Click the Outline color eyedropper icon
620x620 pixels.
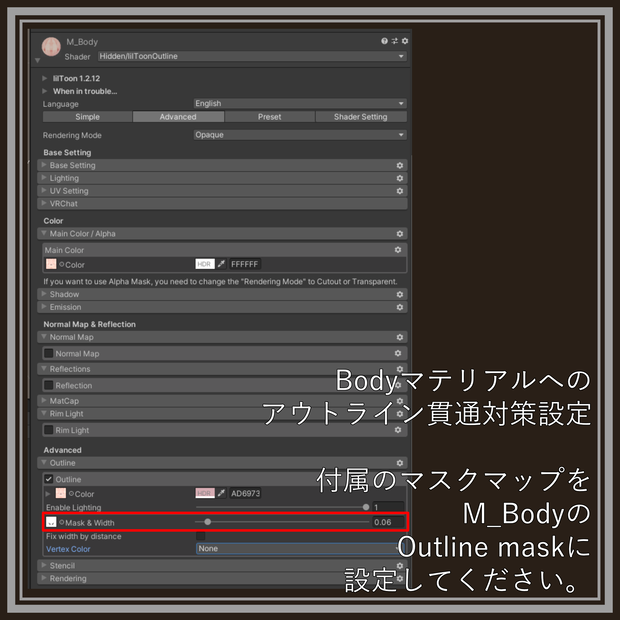(221, 493)
